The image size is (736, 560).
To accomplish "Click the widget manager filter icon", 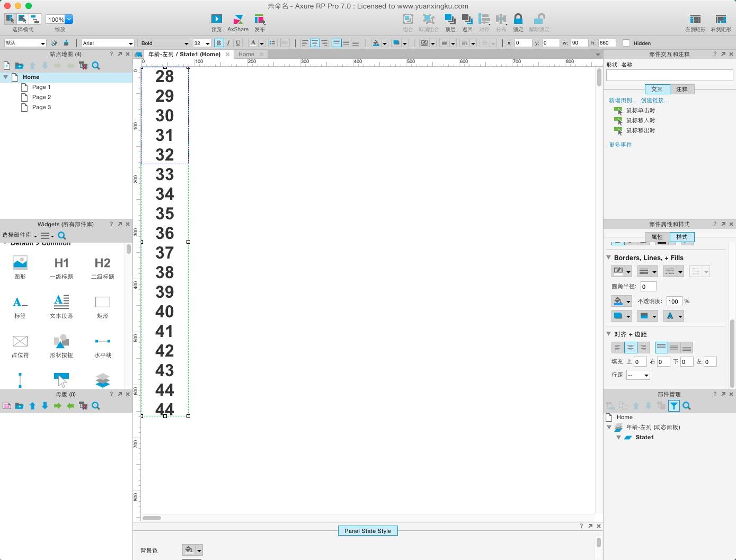I will click(673, 406).
